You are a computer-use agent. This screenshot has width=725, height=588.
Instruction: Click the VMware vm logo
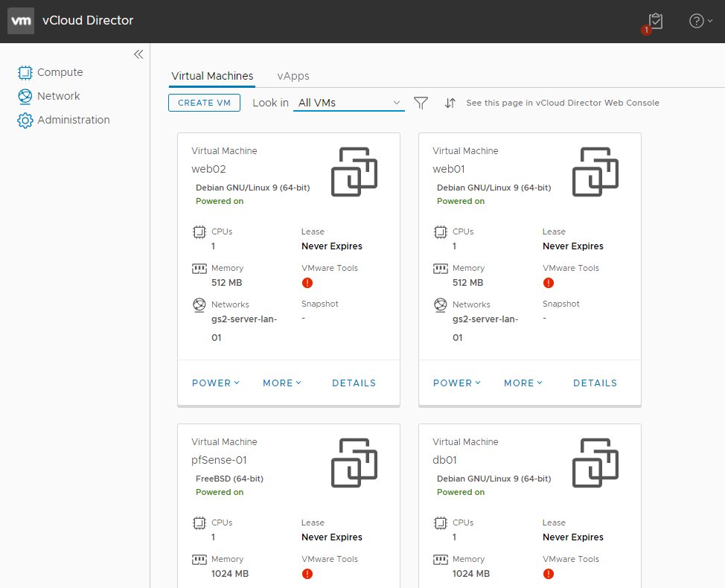[x=21, y=21]
